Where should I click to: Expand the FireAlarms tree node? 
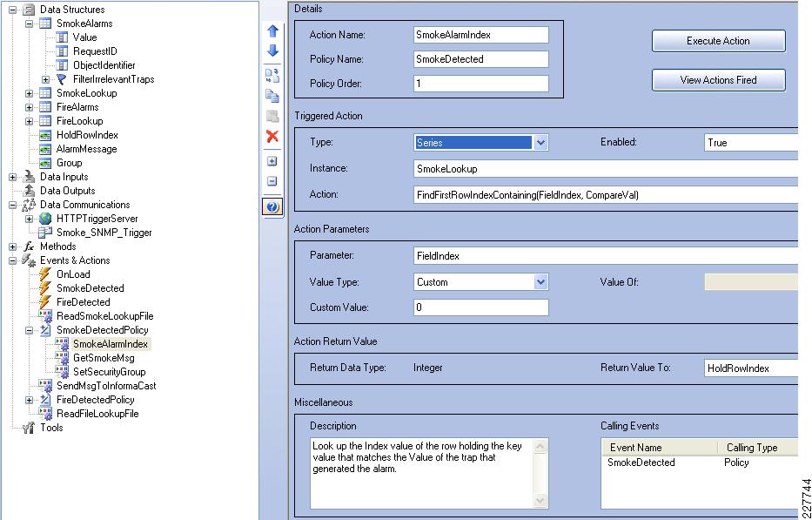(x=29, y=107)
